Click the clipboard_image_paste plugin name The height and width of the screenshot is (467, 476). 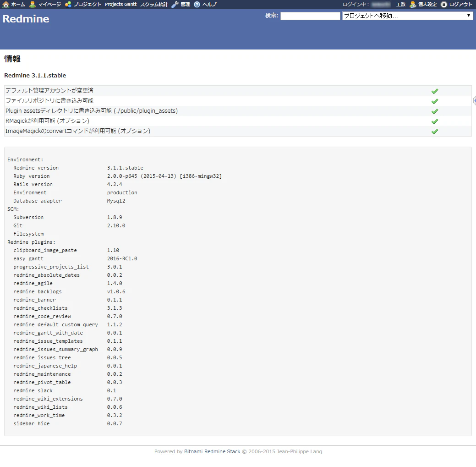pos(45,250)
